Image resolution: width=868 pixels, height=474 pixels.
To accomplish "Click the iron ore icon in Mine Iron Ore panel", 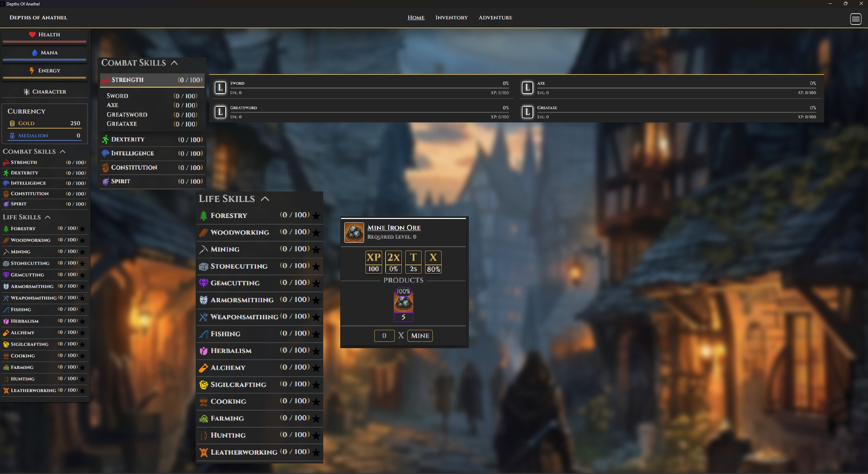I will click(x=354, y=233).
